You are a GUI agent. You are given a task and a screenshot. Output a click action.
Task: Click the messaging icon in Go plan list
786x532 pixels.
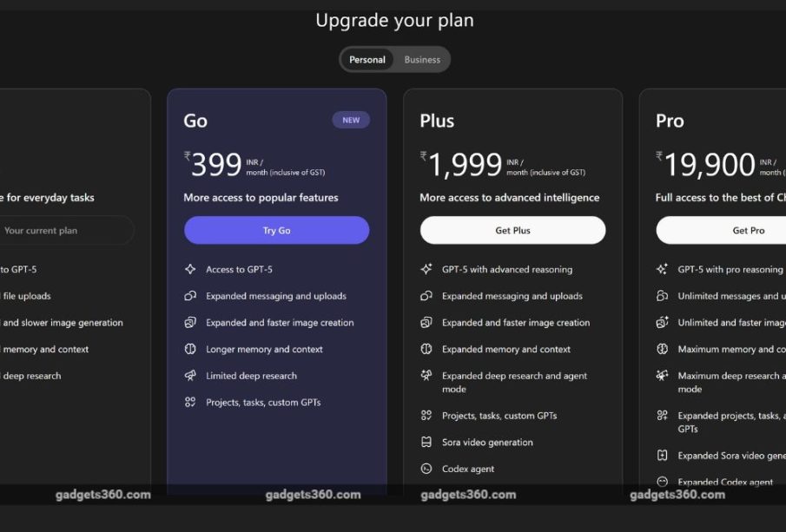[190, 296]
